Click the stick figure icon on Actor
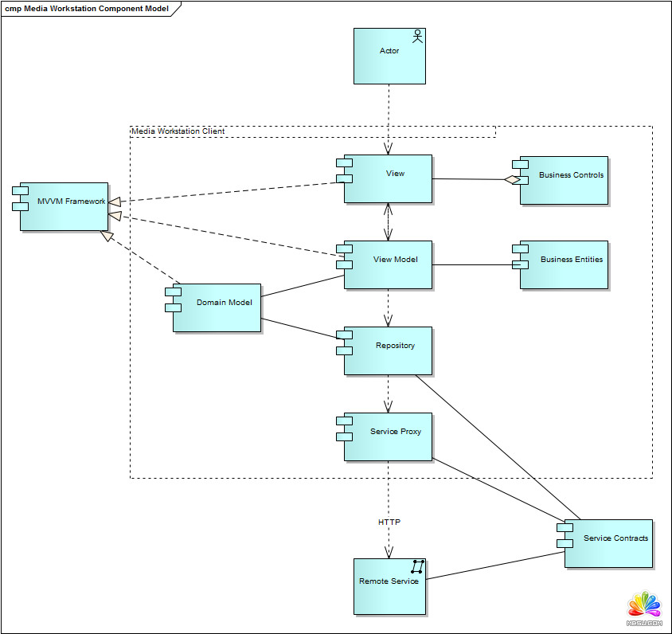 pos(416,37)
